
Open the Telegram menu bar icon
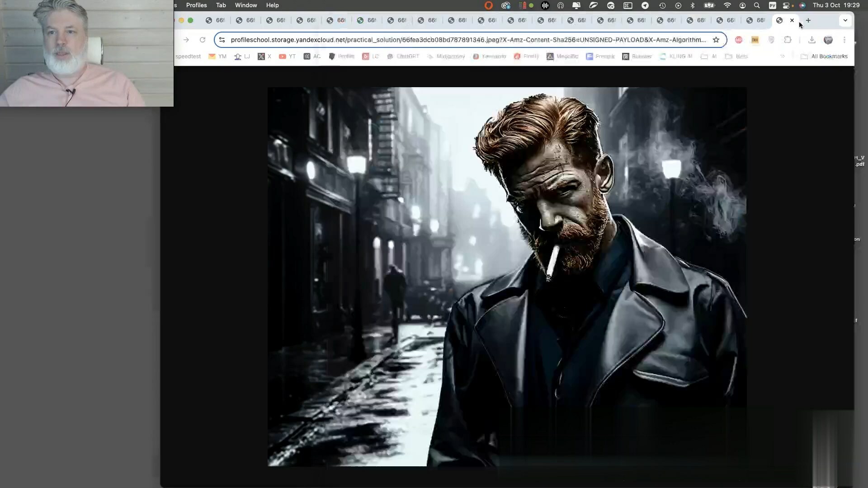(x=645, y=5)
